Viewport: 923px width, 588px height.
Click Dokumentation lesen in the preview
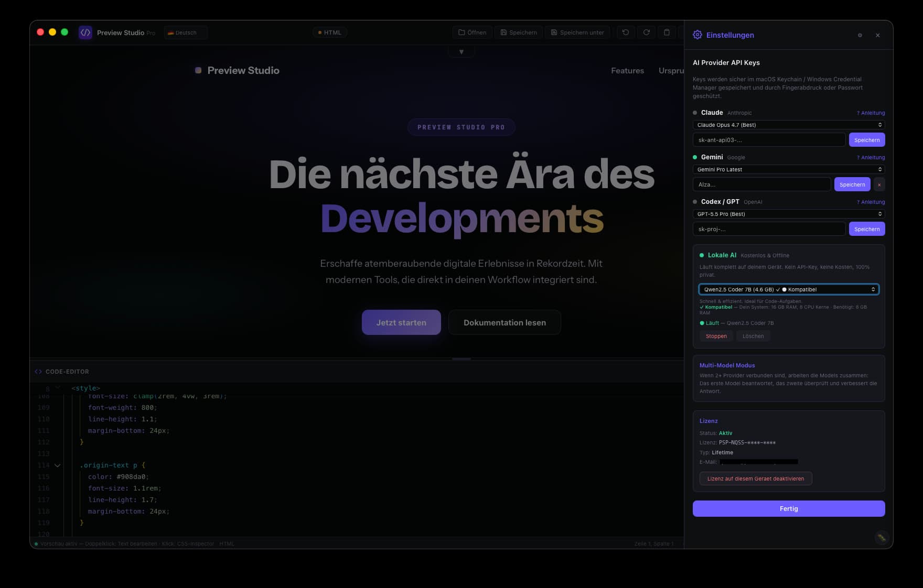(x=505, y=322)
